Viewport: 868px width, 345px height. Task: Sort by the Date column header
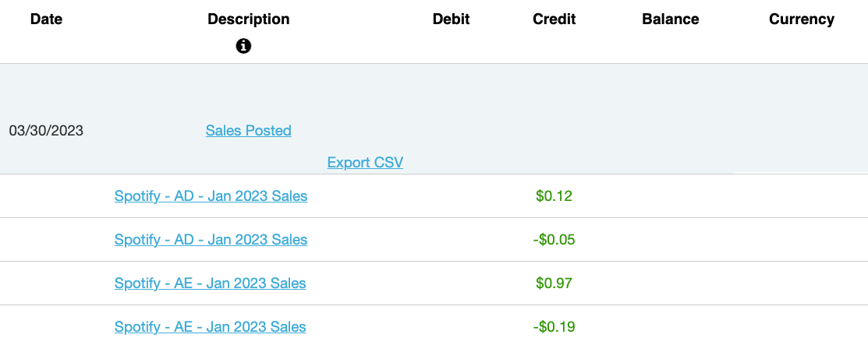pos(47,19)
